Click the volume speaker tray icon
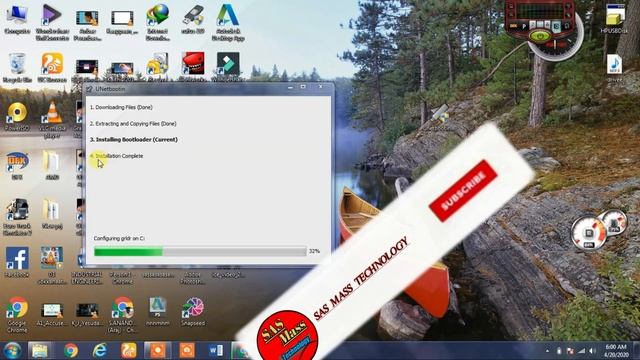This screenshot has width=640, height=360. (592, 351)
